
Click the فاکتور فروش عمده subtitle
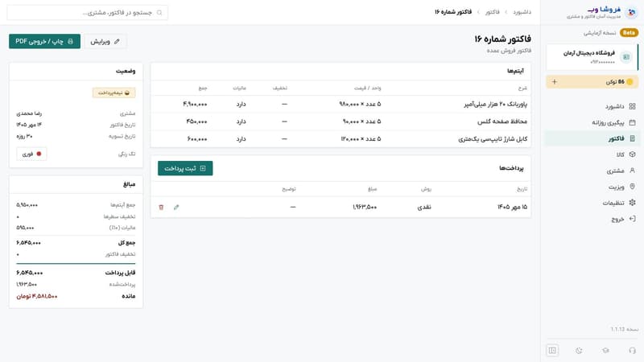click(509, 51)
